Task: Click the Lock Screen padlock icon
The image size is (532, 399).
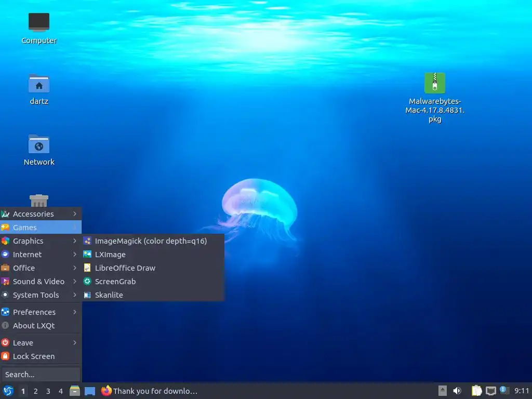Action: [5, 356]
